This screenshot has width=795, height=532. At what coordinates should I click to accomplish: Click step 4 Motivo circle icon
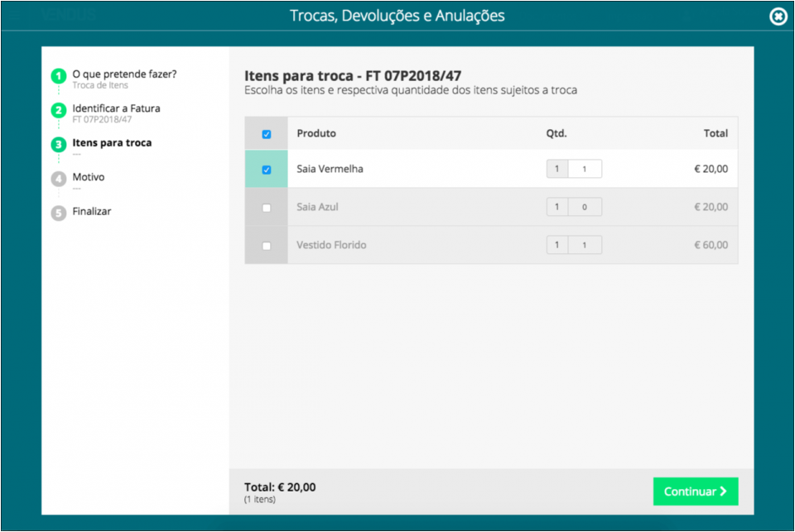58,179
